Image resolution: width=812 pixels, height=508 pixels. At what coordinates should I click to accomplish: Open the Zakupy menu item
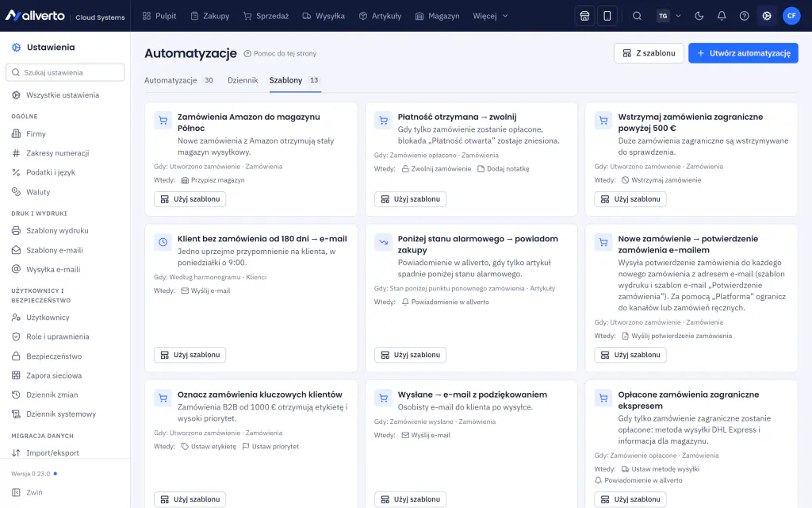point(209,16)
